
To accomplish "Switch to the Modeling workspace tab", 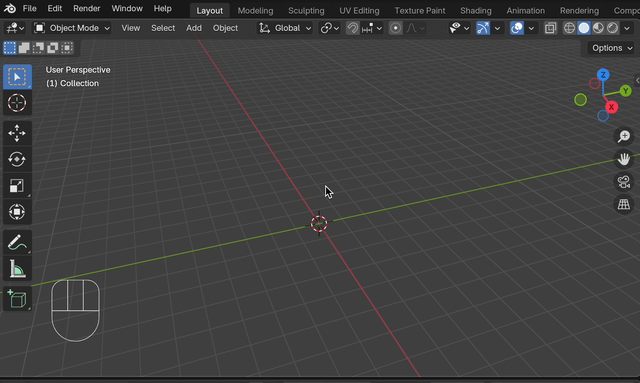I will point(256,11).
